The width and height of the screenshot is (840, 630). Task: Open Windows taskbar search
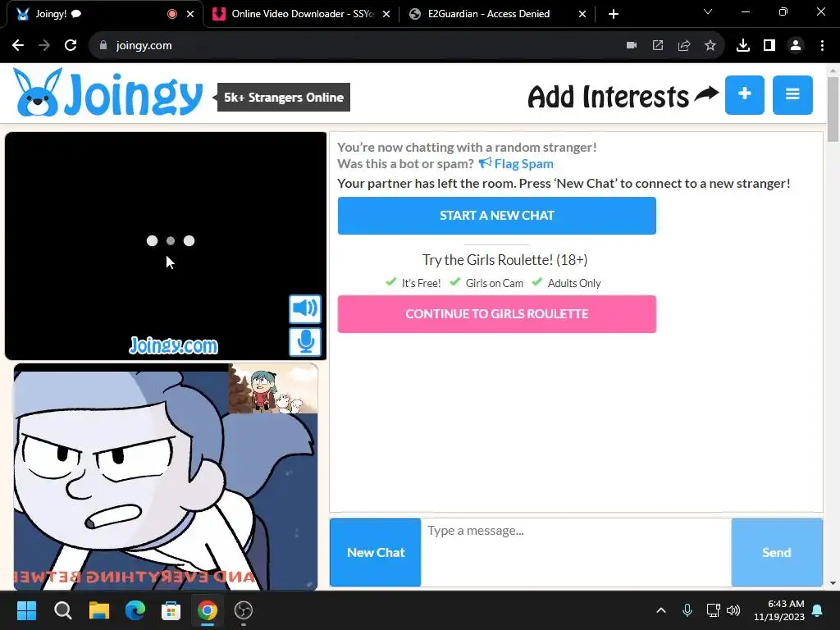[62, 610]
